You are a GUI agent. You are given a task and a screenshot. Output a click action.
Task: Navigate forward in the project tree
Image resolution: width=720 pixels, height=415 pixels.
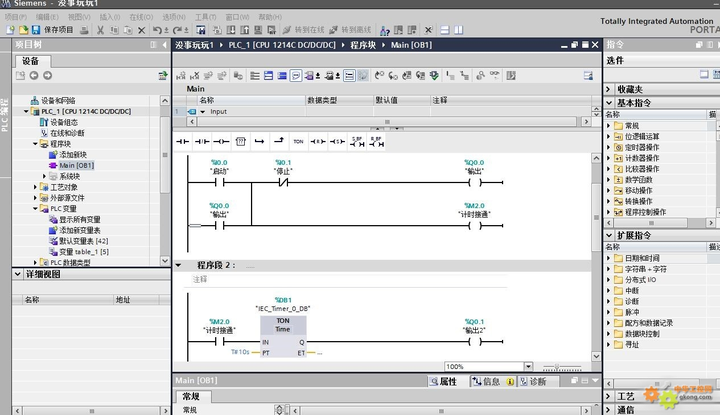coord(47,76)
